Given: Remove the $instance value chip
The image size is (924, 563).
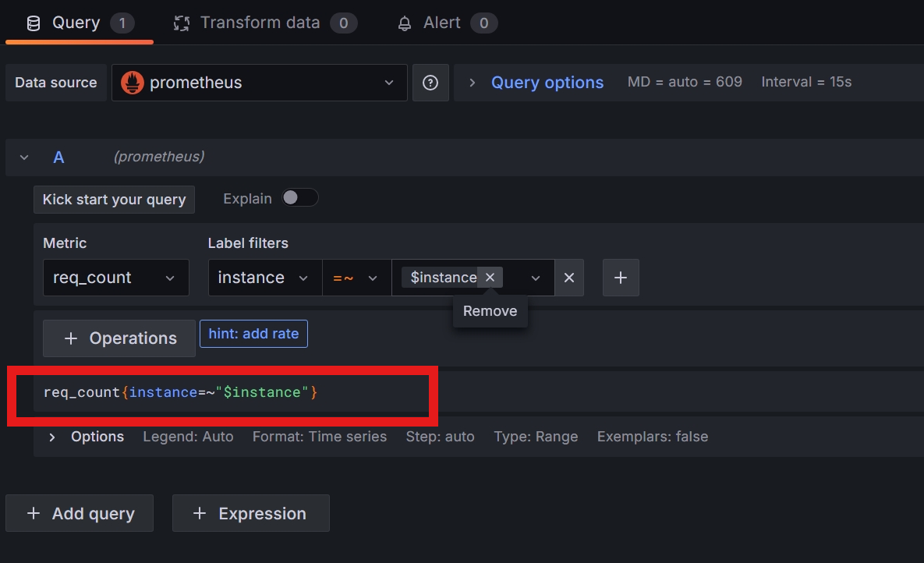Looking at the screenshot, I should click(x=490, y=278).
